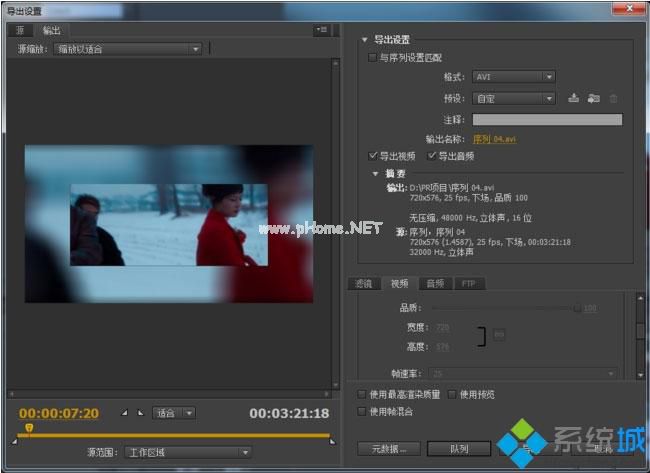Open the FTP tab

point(468,284)
